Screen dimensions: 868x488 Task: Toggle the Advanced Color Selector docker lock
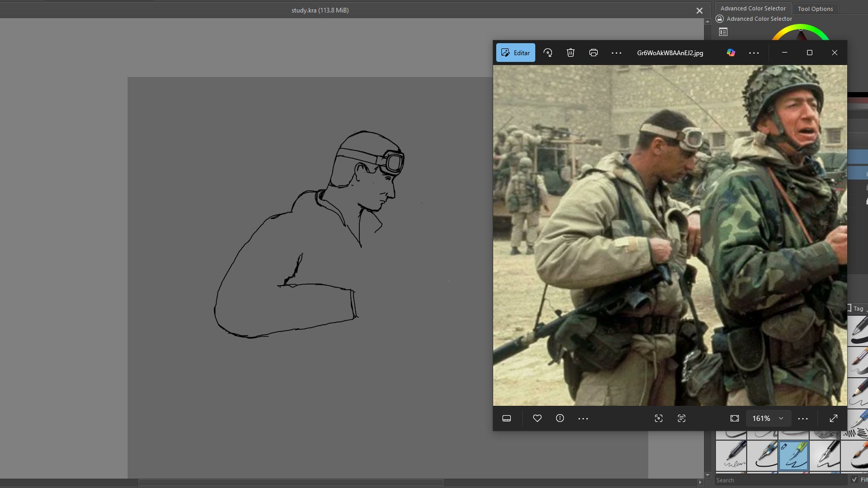click(x=720, y=19)
